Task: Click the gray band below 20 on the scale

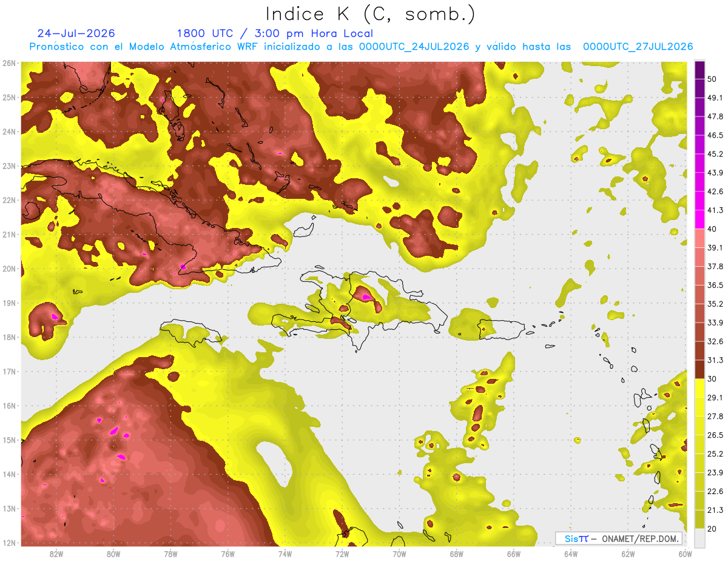Action: pyautogui.click(x=699, y=537)
